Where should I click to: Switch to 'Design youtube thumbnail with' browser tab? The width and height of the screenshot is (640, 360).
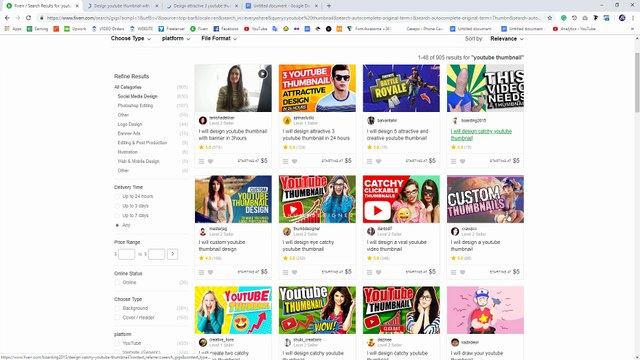click(x=122, y=6)
